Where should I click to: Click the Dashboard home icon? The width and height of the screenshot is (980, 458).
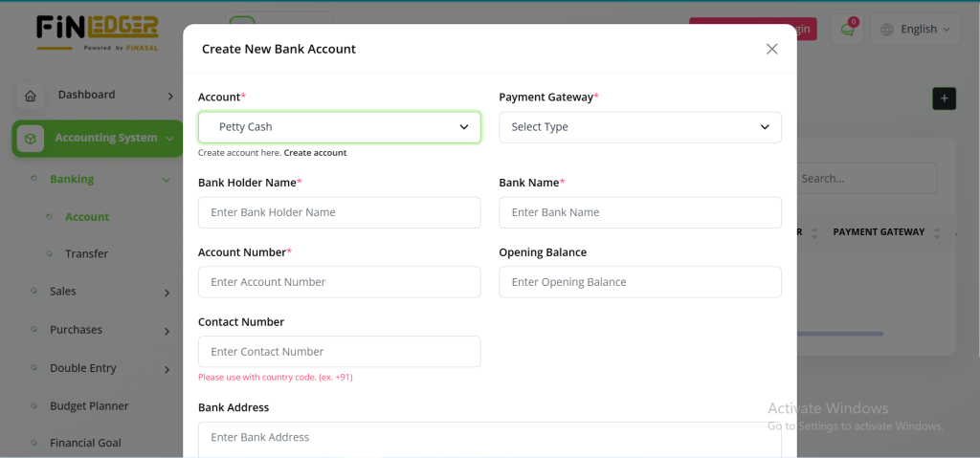coord(31,96)
